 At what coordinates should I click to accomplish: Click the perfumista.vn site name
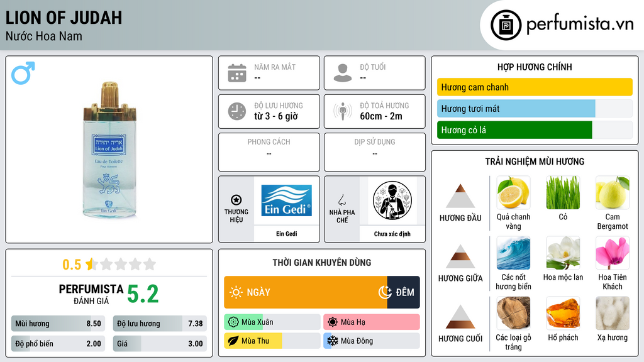pos(580,24)
